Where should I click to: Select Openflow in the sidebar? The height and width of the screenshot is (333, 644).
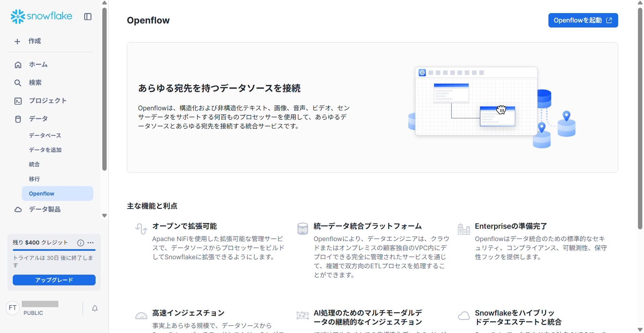coord(57,193)
